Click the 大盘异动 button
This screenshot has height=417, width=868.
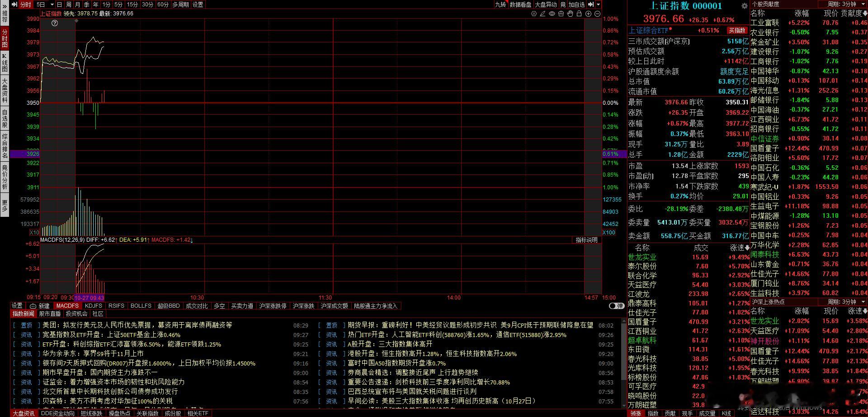coord(546,5)
